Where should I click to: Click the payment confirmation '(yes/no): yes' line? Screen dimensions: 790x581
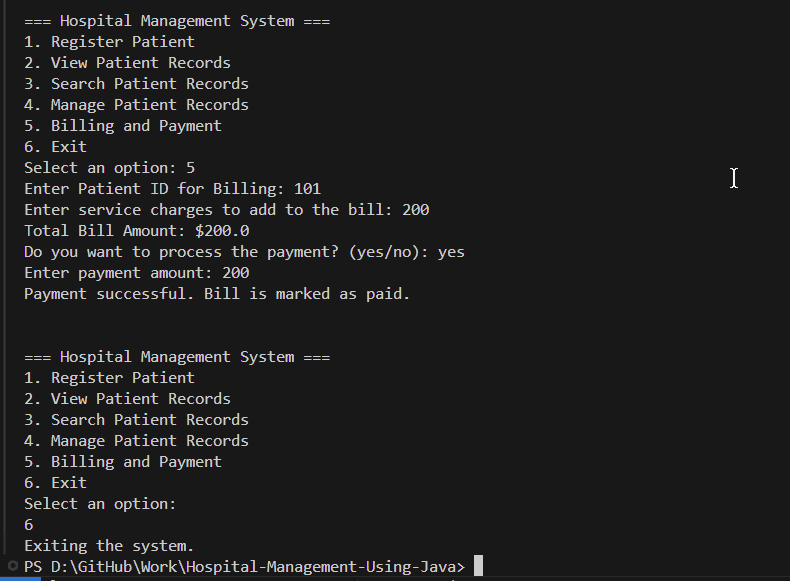point(244,252)
